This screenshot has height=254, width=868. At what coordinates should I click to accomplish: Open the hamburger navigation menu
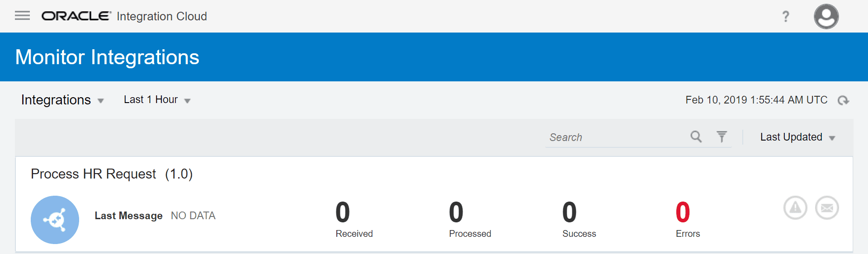point(22,16)
